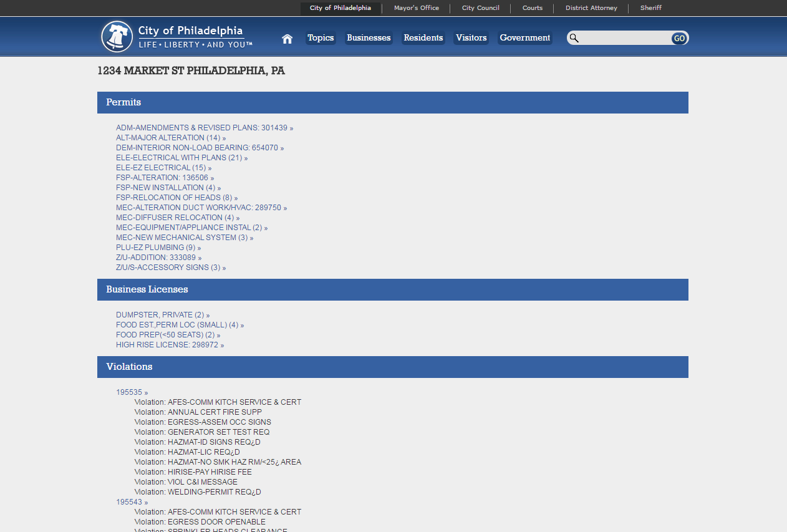Image resolution: width=787 pixels, height=532 pixels.
Task: Open DEM-Interior Non-Load Bearing 654070 permit
Action: (x=200, y=148)
